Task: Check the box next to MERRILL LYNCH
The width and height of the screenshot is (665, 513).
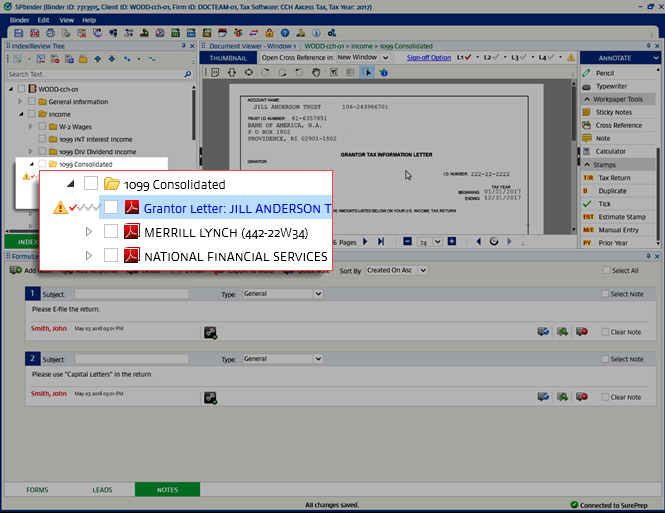Action: pos(111,232)
